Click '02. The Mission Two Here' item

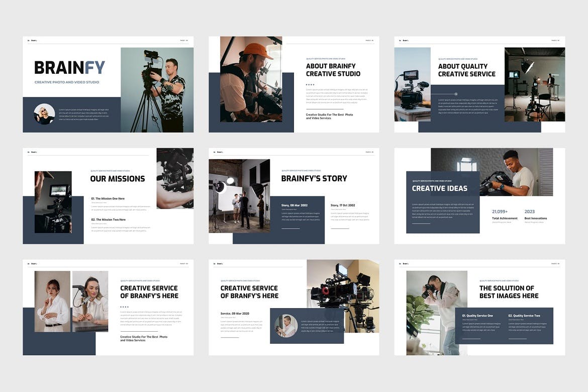pyautogui.click(x=108, y=220)
